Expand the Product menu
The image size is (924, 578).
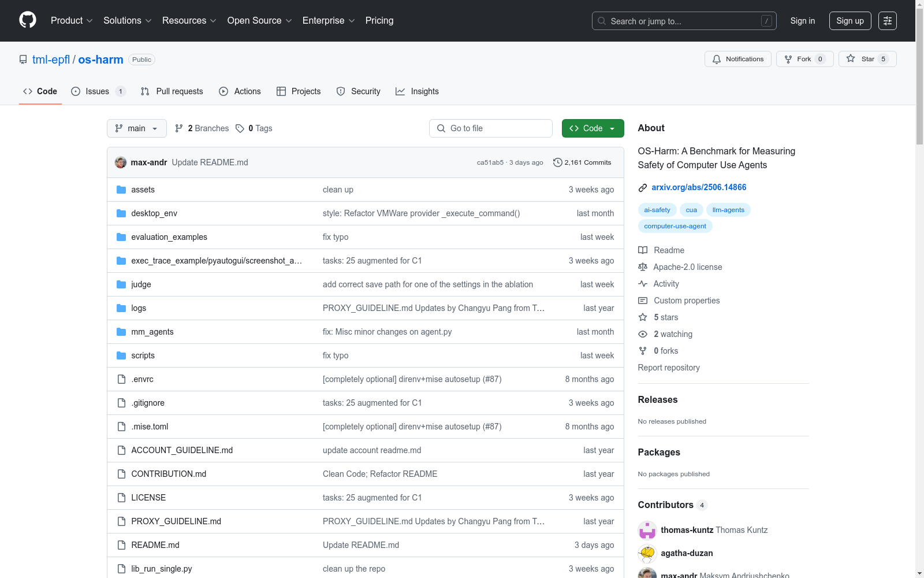click(x=72, y=21)
